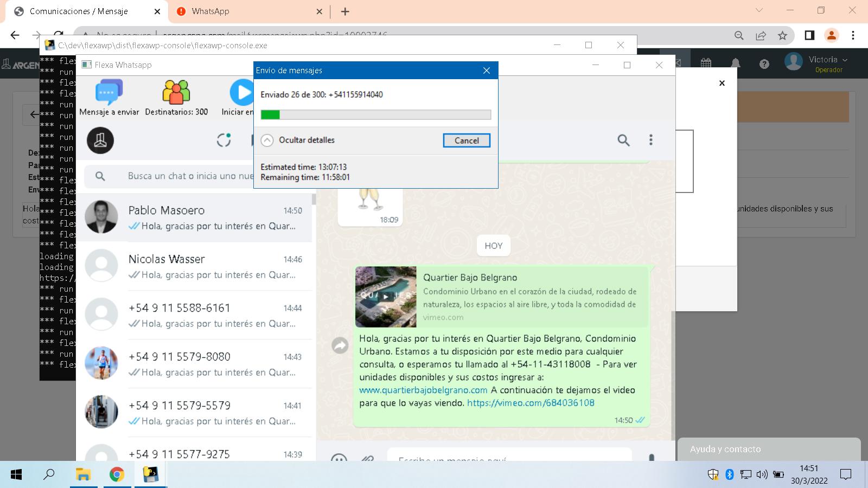Screen dimensions: 868x488
Task: Switch to Comunicaciones / Mensaje tab
Action: 86,11
